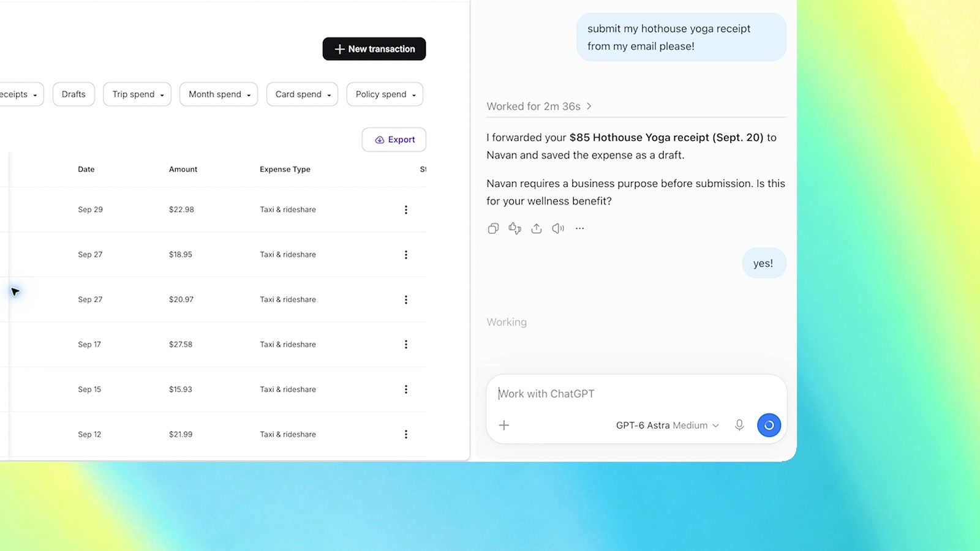Sort by the Amount column header
Image resolution: width=980 pixels, height=551 pixels.
pyautogui.click(x=183, y=170)
